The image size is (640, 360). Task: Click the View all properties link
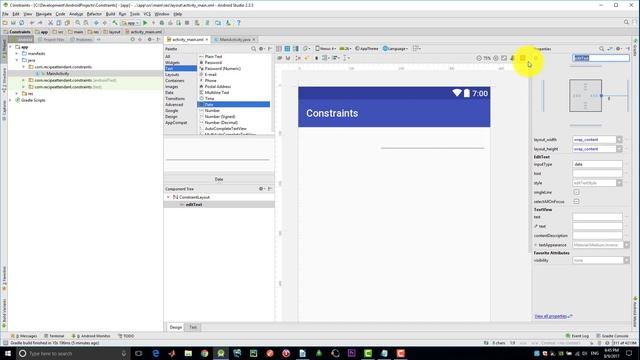pos(551,316)
